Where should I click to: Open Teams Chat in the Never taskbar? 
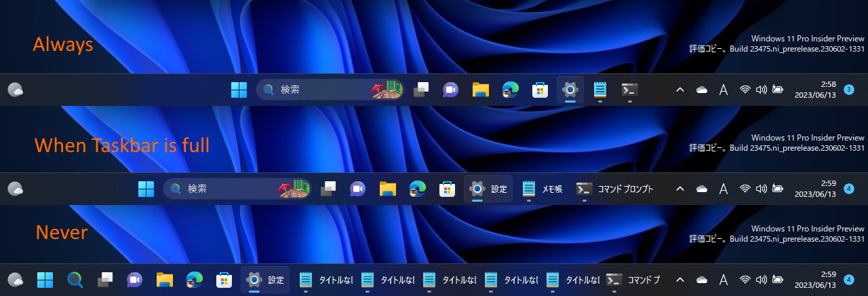pos(134,279)
